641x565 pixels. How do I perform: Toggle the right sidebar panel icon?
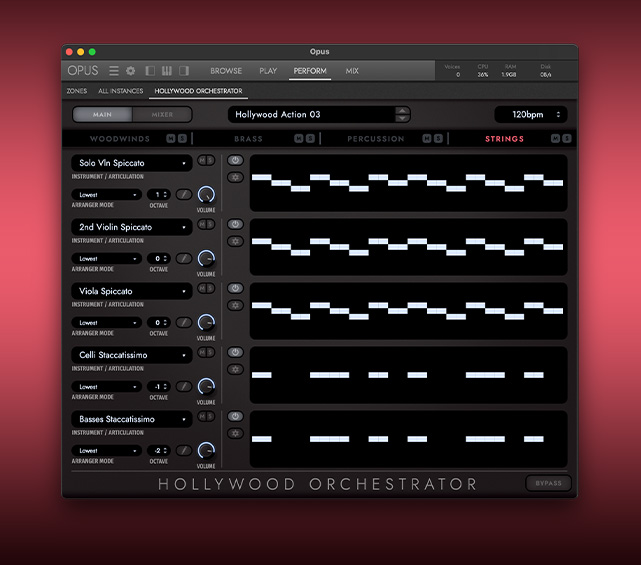[x=184, y=71]
